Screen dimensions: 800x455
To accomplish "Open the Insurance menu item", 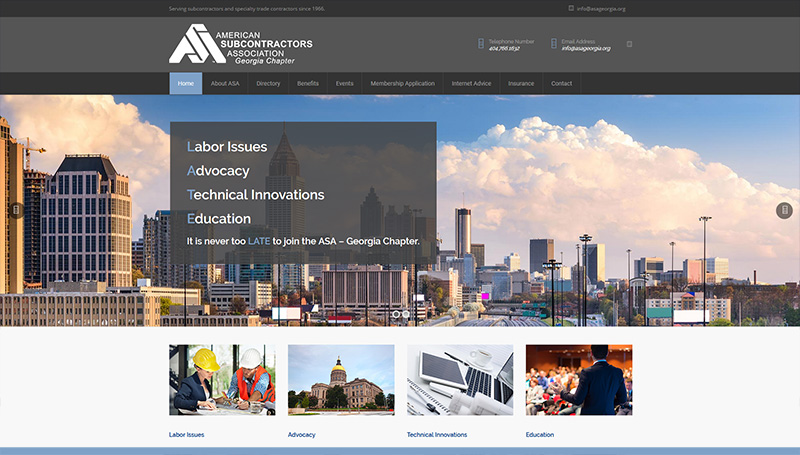I will [521, 83].
